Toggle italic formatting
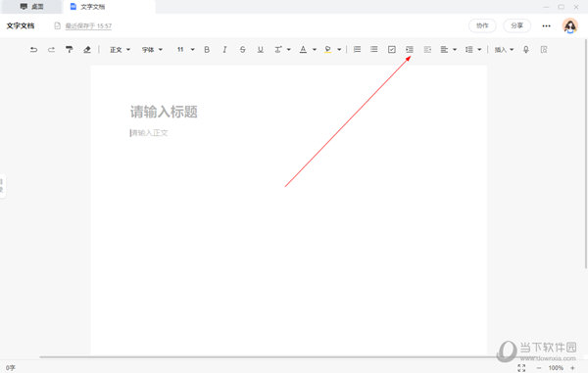Viewport: 588px width, 373px height. (x=224, y=49)
